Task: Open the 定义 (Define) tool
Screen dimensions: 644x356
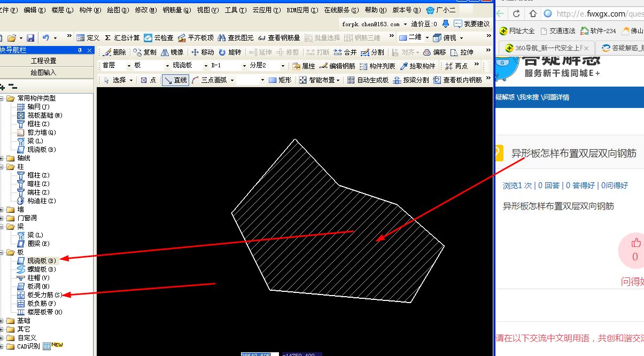Action: (88, 38)
